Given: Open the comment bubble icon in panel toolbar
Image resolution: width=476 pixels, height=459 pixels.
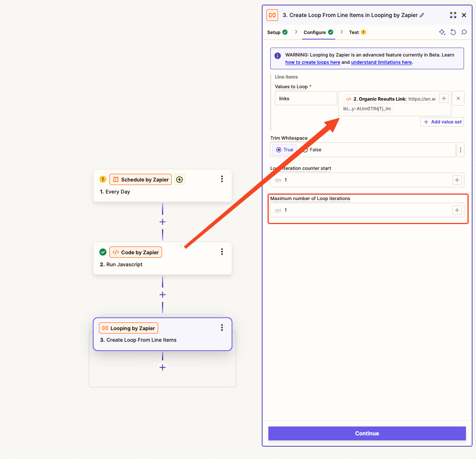Looking at the screenshot, I should click(x=464, y=32).
